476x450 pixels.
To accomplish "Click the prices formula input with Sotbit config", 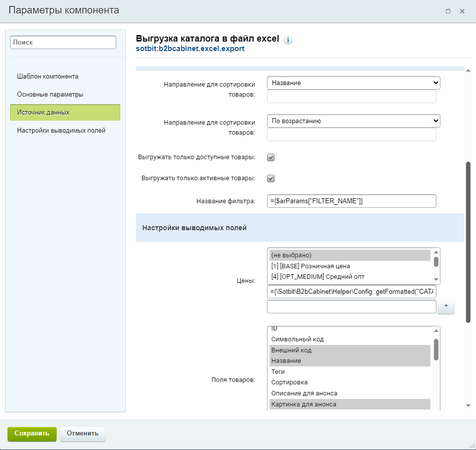I will coord(352,292).
